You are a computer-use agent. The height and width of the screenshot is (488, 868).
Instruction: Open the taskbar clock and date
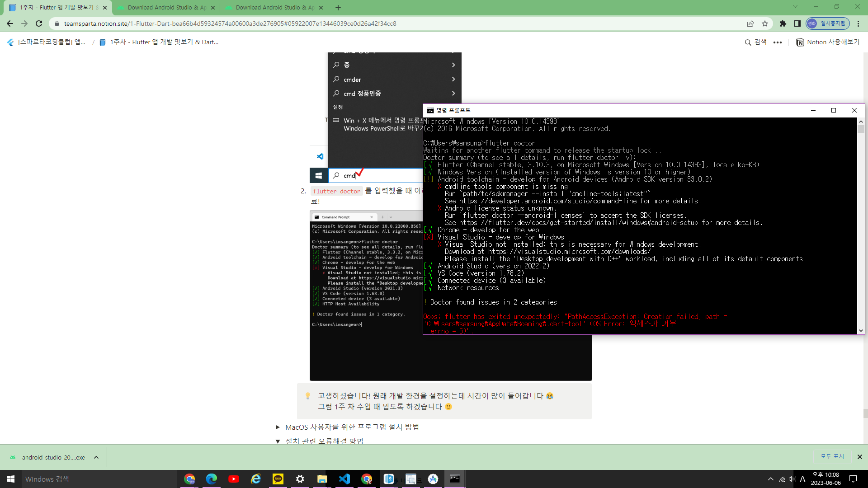coord(826,479)
